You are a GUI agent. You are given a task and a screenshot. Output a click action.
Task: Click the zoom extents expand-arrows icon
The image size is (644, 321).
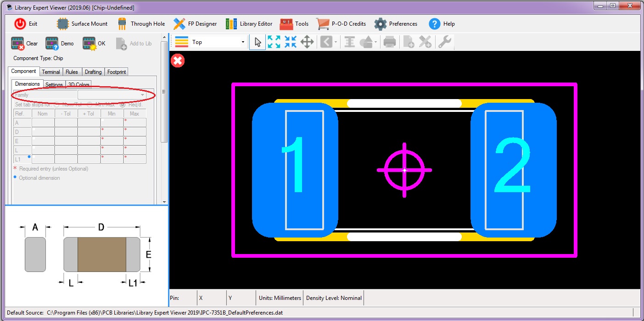point(274,42)
